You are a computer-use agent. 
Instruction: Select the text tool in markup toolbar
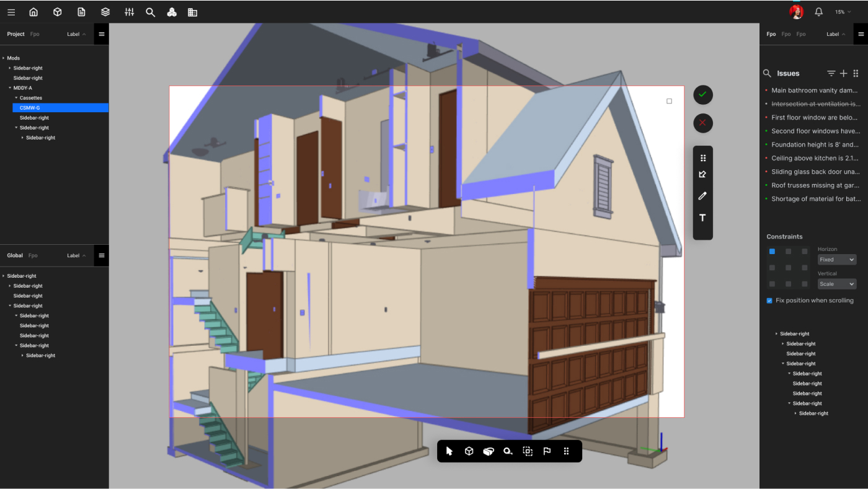coord(702,218)
